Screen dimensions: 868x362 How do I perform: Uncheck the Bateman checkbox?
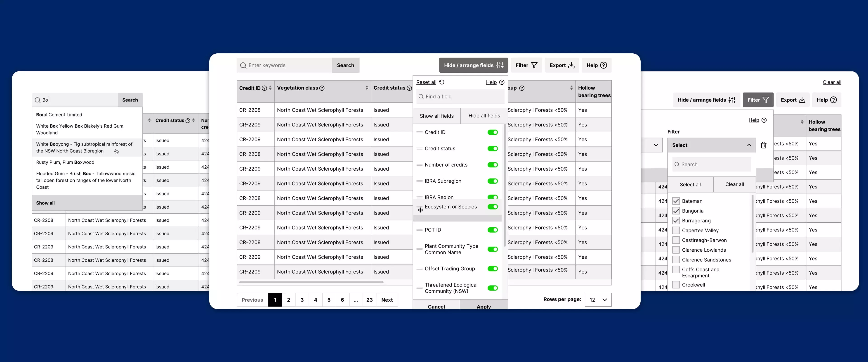[676, 201]
